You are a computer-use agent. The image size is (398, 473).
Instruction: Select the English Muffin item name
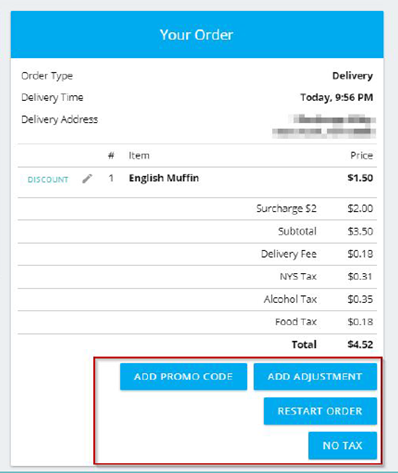coord(164,178)
